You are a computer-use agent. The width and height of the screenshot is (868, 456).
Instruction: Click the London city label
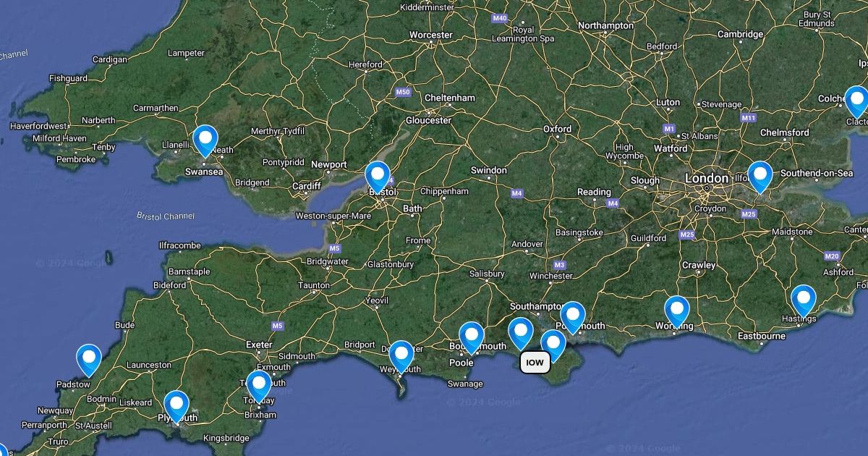pyautogui.click(x=707, y=178)
